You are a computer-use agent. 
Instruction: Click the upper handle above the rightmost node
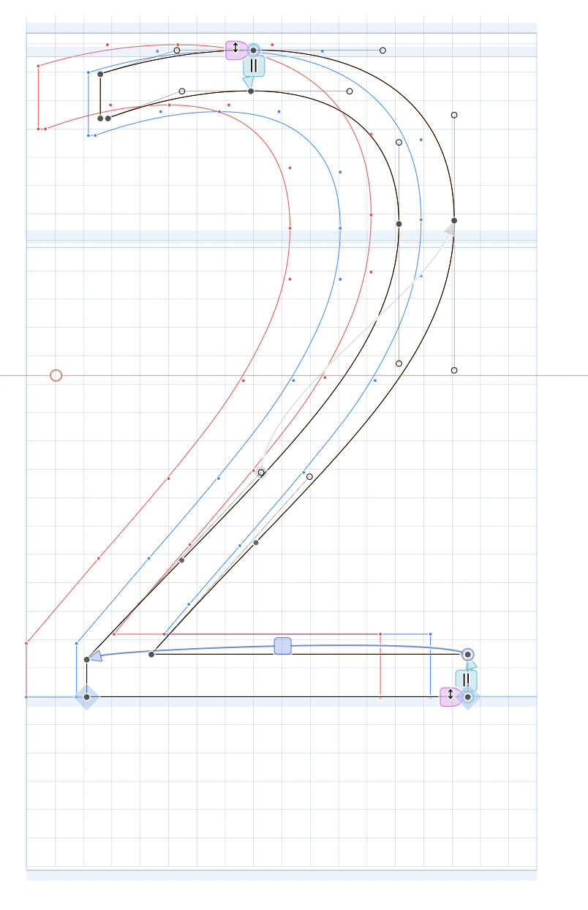coord(454,115)
